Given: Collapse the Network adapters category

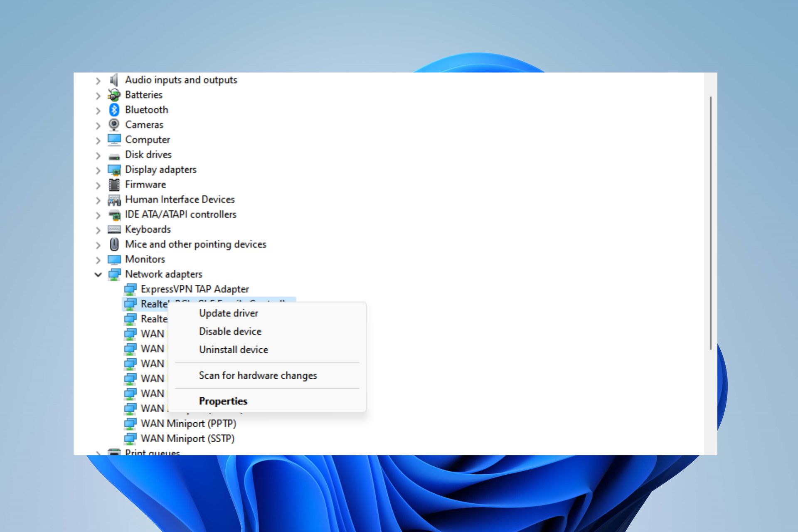Looking at the screenshot, I should tap(98, 274).
